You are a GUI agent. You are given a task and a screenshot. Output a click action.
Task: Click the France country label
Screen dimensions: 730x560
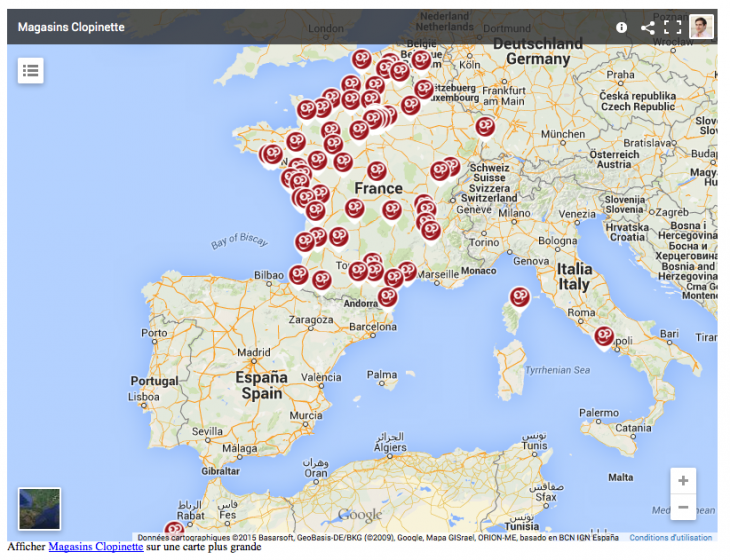(379, 189)
